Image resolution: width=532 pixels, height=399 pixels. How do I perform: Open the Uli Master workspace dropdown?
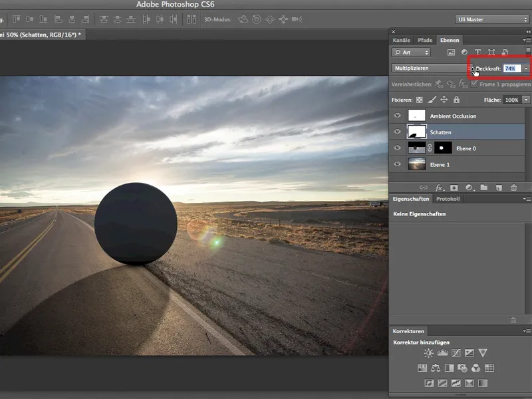point(491,19)
